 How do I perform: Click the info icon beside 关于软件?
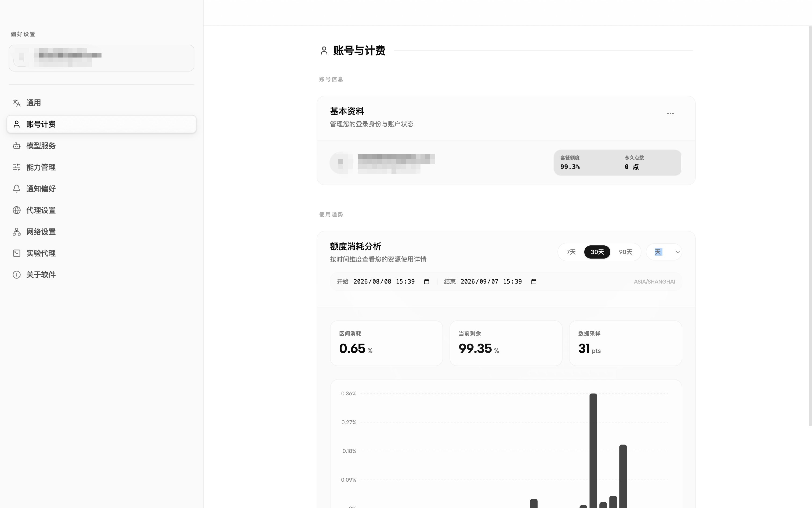[16, 275]
